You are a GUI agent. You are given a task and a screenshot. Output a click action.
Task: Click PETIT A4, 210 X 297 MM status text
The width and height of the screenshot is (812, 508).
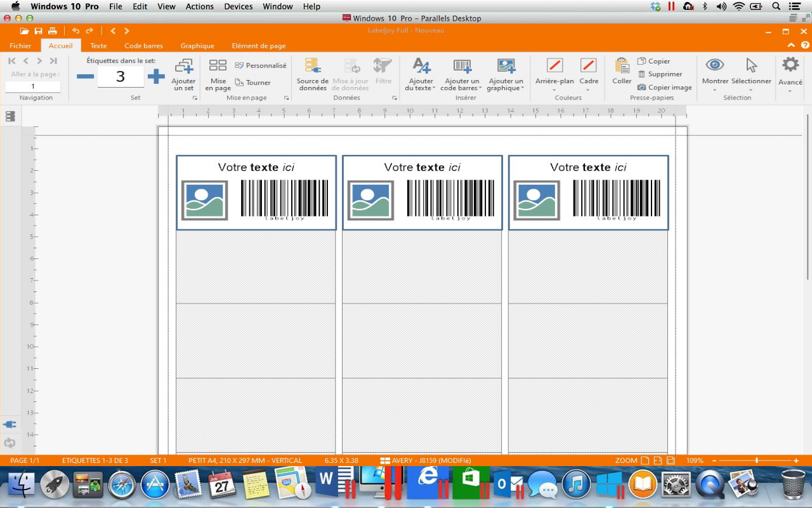coord(245,460)
